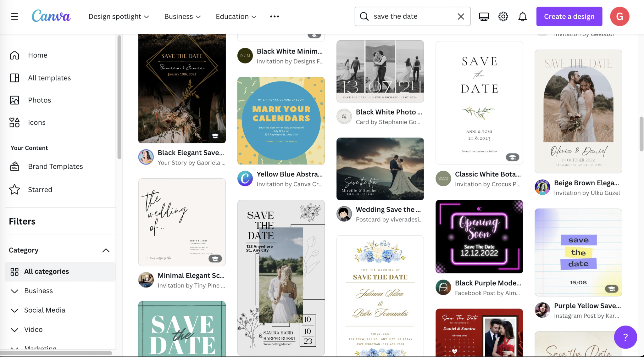Open All templates in sidebar
This screenshot has height=357, width=644.
tap(49, 78)
